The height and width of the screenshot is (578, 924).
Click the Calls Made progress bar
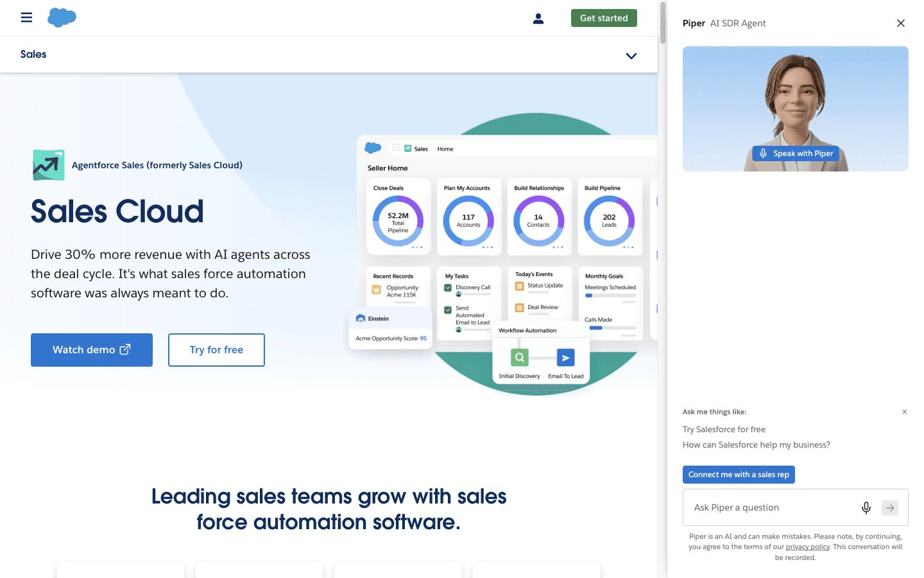[610, 328]
